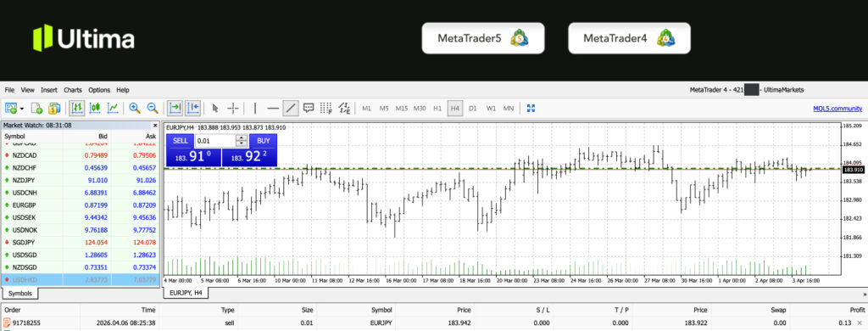
Task: Select USDSGD in Market Watch
Action: (81, 255)
